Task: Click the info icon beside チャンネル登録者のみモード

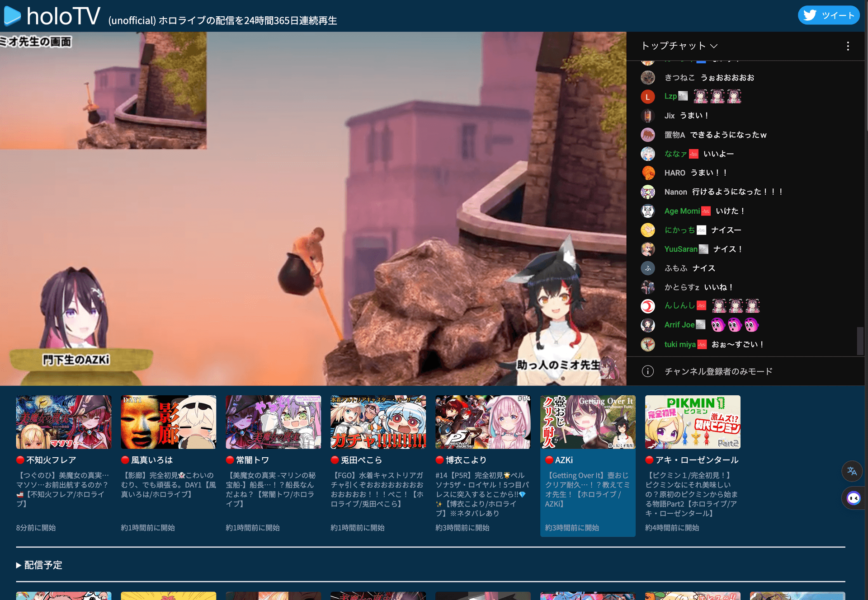Action: (x=648, y=371)
